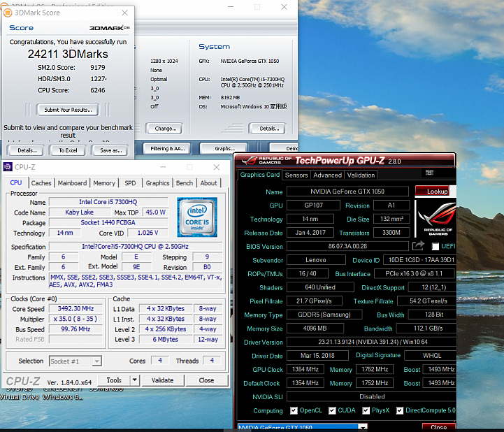Screen dimensions: 504x432
Task: Click the Save as button in 3DMark Score
Action: click(111, 150)
